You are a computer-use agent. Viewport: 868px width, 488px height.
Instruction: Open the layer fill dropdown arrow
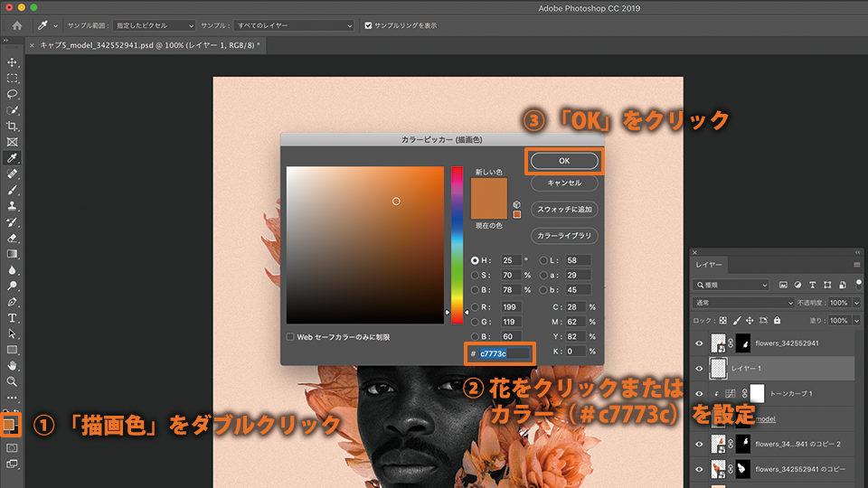tap(857, 320)
